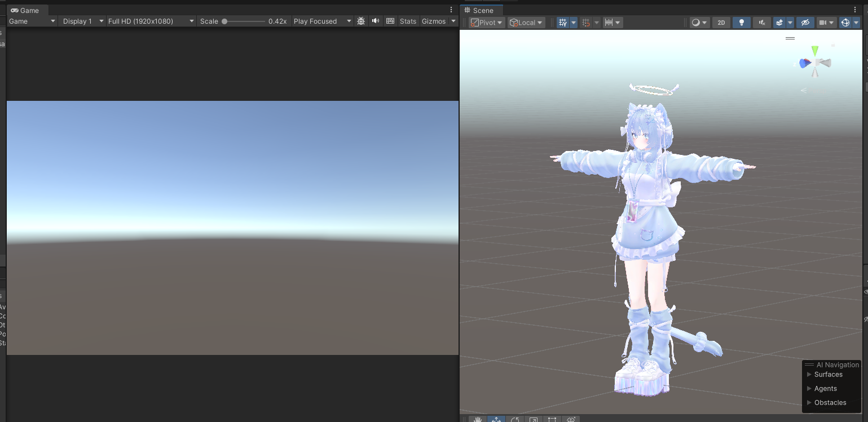Open the Game tab three-dot options menu
Screen dimensions: 868x422
click(x=451, y=10)
